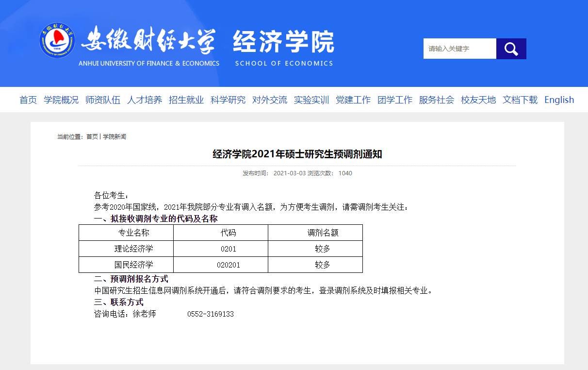The width and height of the screenshot is (588, 370).
Task: Select the 团学工作 menu item
Action: [395, 100]
